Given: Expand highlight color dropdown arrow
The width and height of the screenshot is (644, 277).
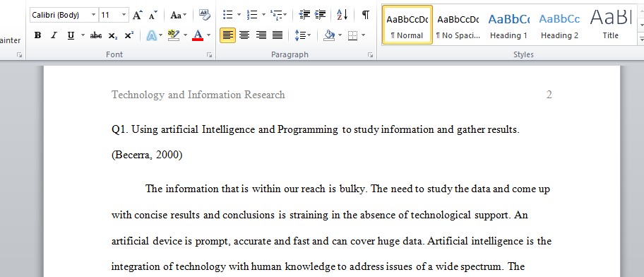Looking at the screenshot, I should pos(185,35).
